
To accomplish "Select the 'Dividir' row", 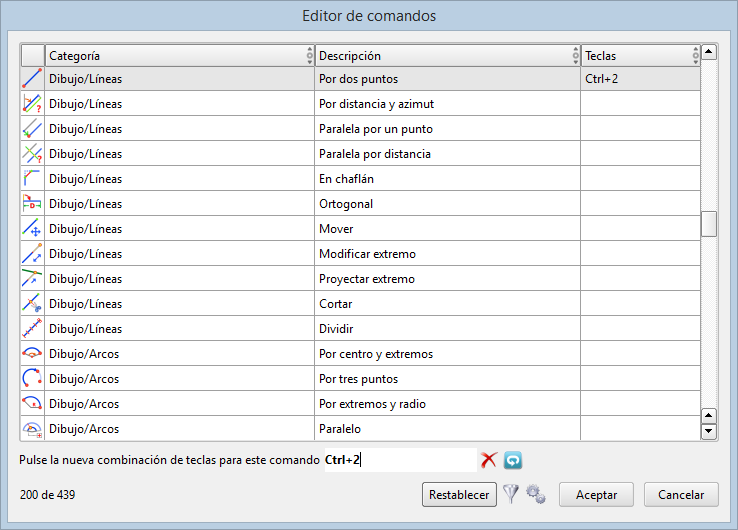I will 361,328.
